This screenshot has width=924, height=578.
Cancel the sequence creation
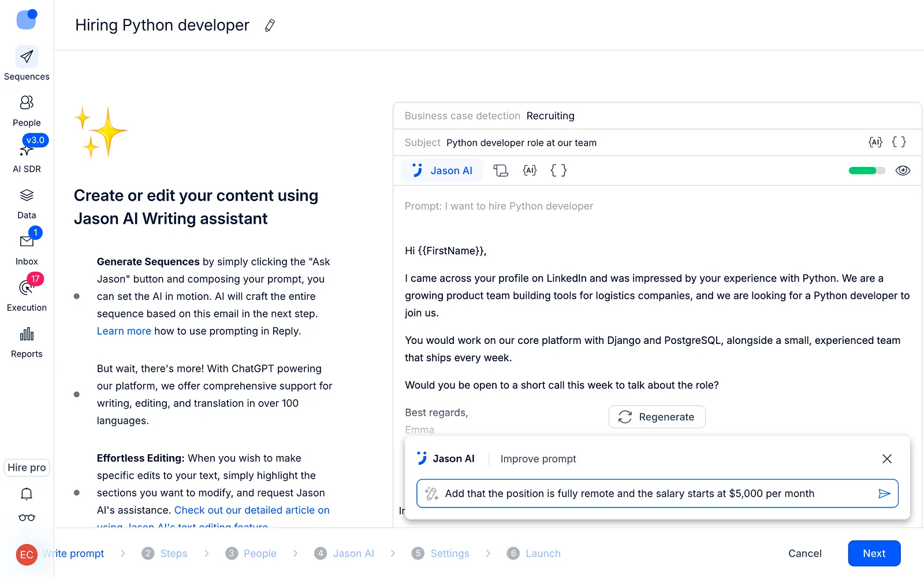[804, 554]
